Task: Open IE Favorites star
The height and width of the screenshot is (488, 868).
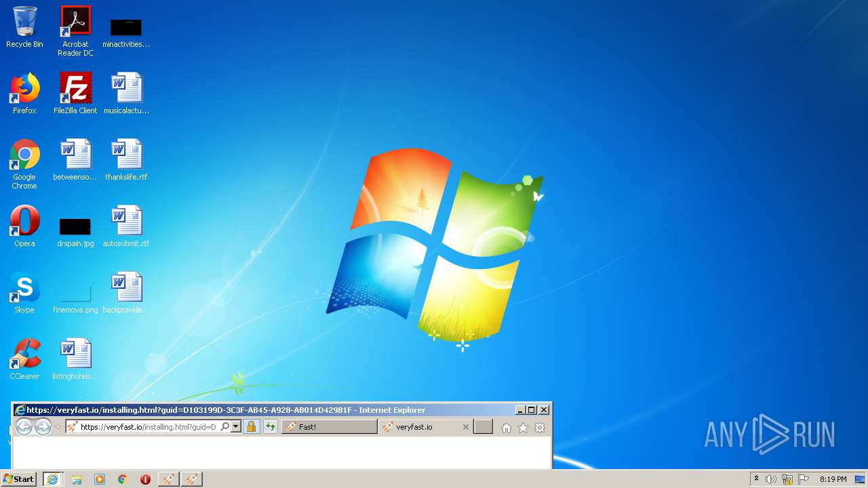Action: [523, 428]
